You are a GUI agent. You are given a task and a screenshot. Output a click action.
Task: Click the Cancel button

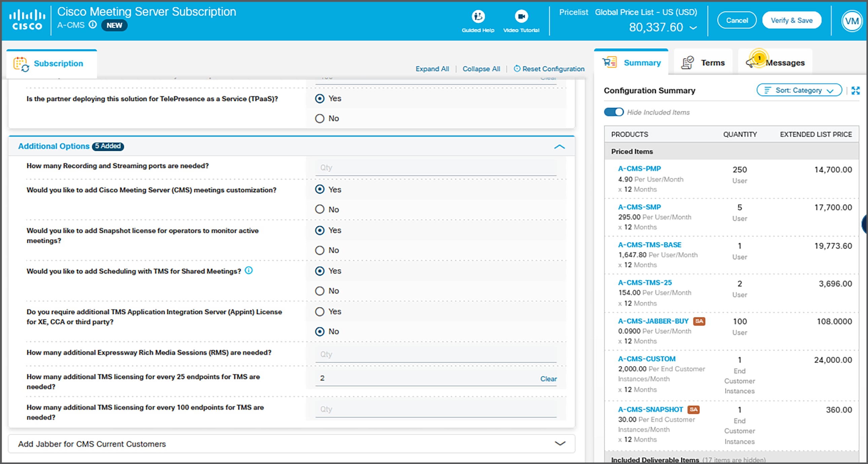736,21
